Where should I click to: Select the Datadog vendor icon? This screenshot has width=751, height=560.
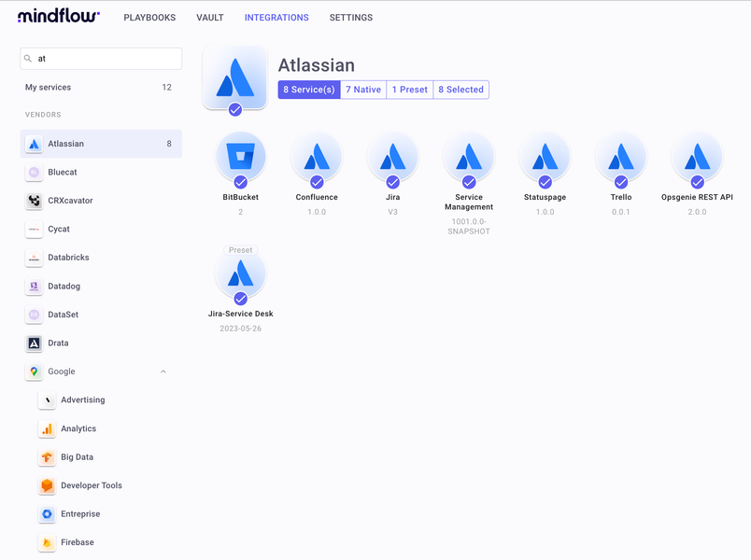pos(34,287)
